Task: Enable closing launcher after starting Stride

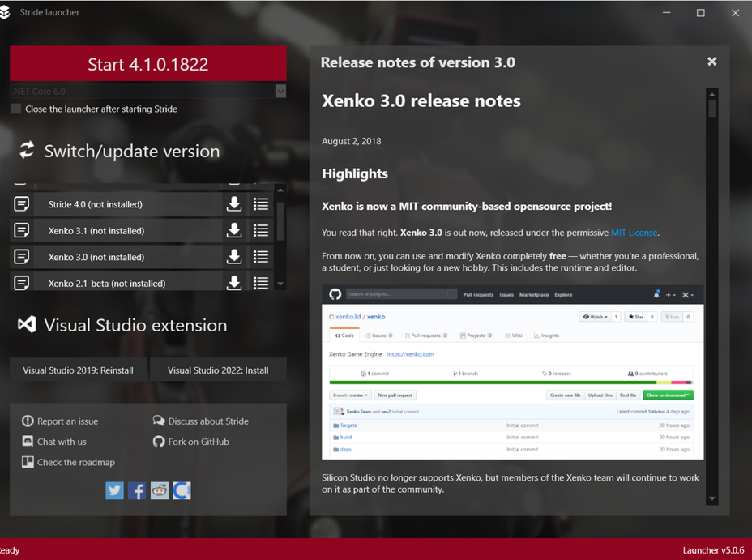Action: point(16,109)
